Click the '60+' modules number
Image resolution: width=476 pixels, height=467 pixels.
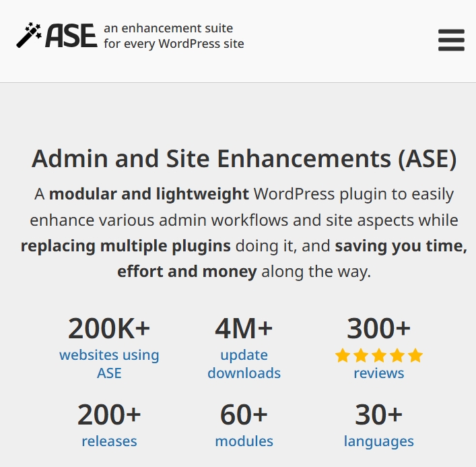pos(244,414)
